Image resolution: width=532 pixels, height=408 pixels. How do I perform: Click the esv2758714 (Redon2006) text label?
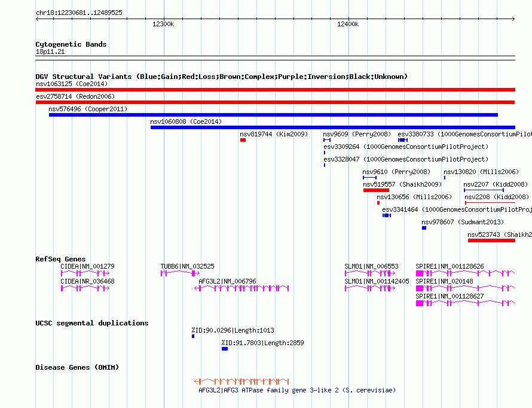(75, 96)
